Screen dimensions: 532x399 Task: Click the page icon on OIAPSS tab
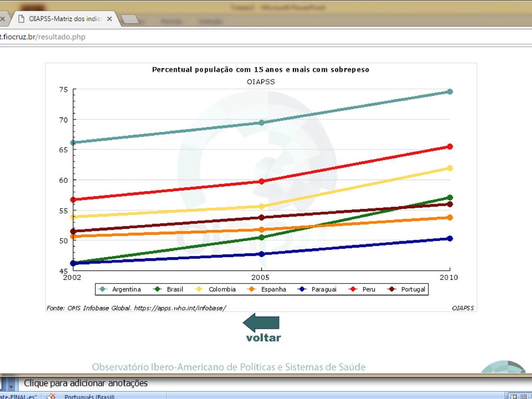point(21,19)
